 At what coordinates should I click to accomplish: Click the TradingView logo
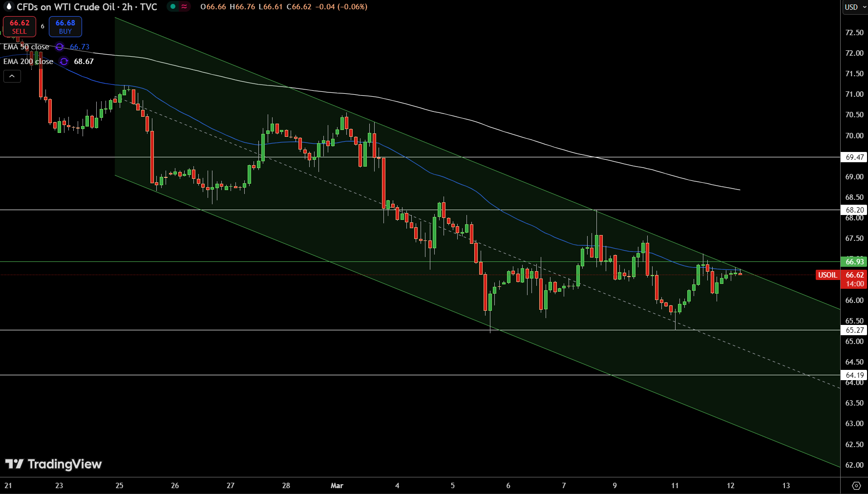point(53,464)
